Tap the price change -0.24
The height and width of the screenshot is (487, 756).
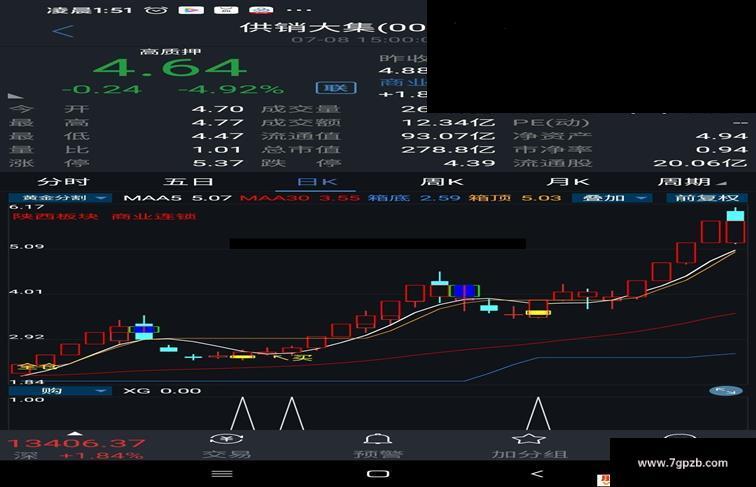pyautogui.click(x=102, y=89)
